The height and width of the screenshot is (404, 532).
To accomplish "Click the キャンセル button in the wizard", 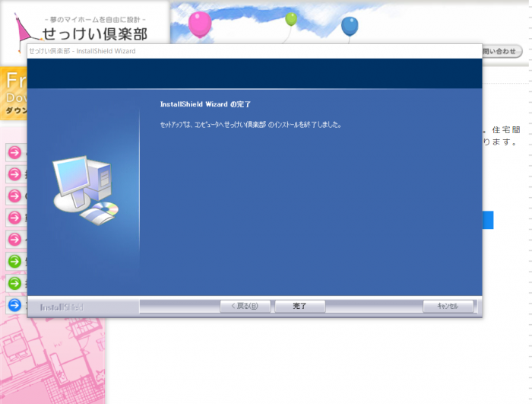I will pos(448,306).
